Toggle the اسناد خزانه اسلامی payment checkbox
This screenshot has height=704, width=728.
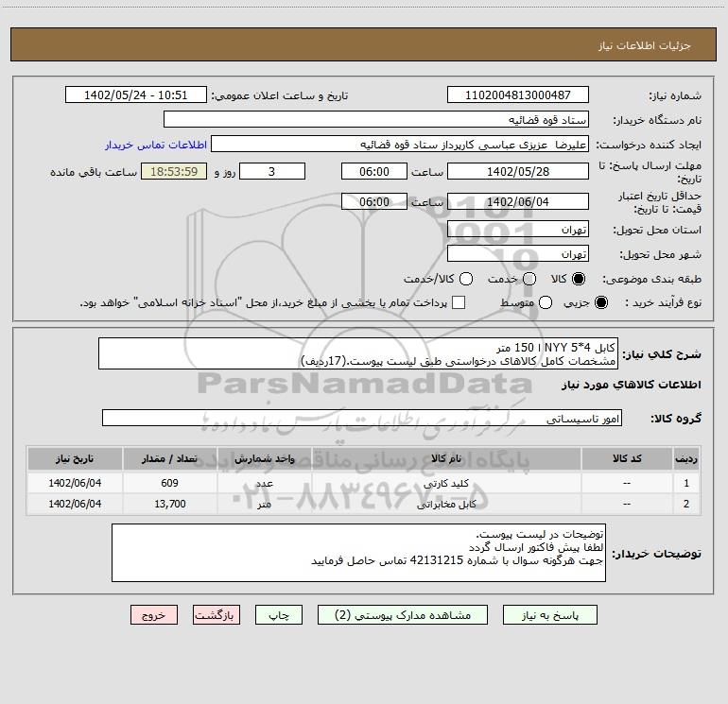(459, 302)
